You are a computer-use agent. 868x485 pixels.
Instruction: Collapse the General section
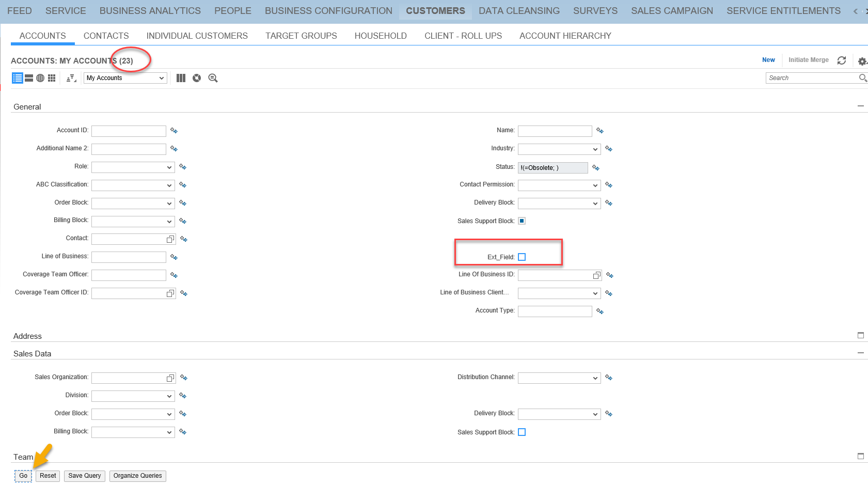(x=860, y=106)
